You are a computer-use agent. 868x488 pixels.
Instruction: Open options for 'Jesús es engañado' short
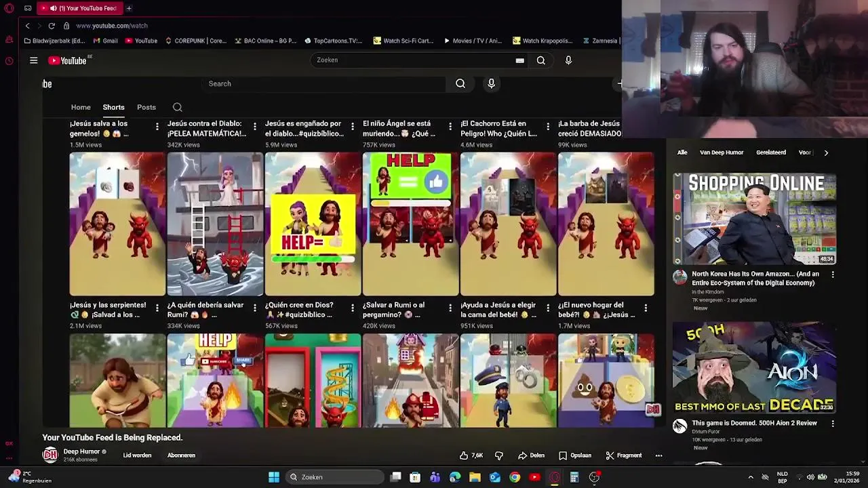[353, 127]
